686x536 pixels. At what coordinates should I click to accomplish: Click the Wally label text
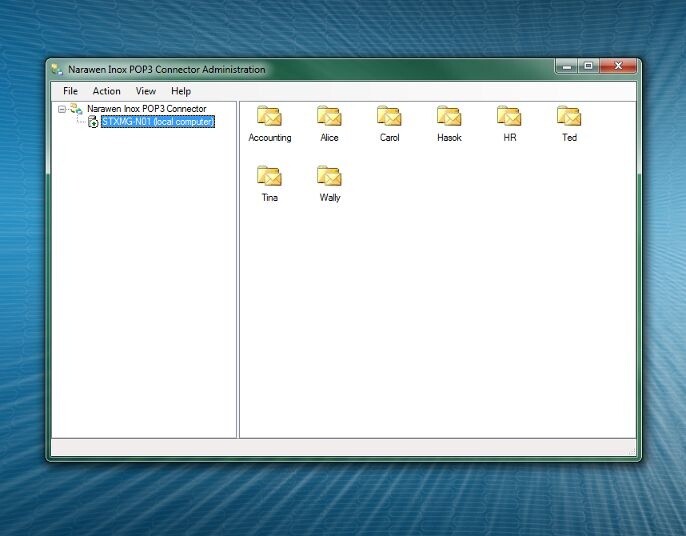coord(329,197)
